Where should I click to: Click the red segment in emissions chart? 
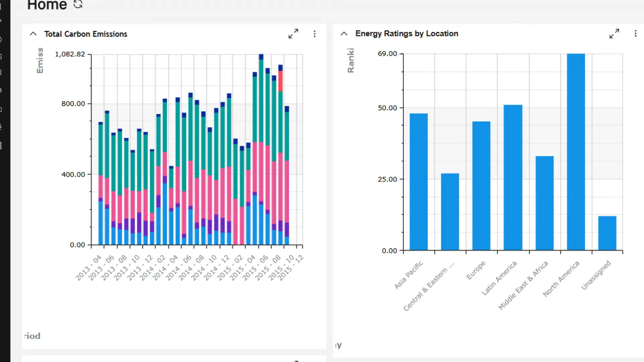(280, 81)
